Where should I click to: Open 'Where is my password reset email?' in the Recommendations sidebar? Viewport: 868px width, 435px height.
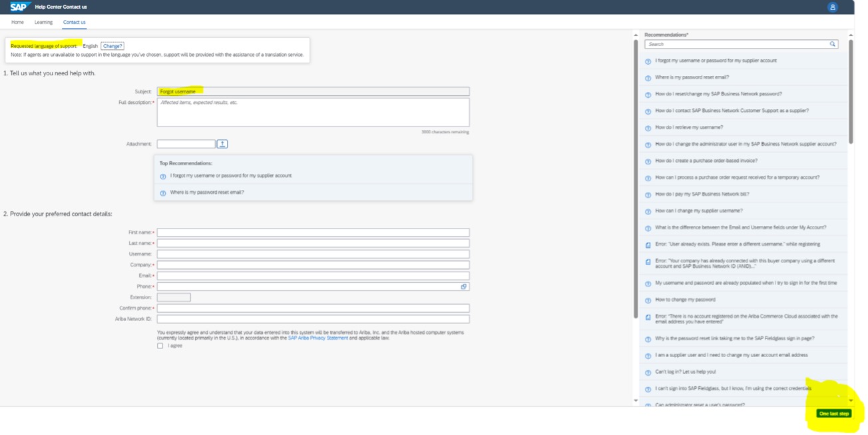(x=692, y=77)
